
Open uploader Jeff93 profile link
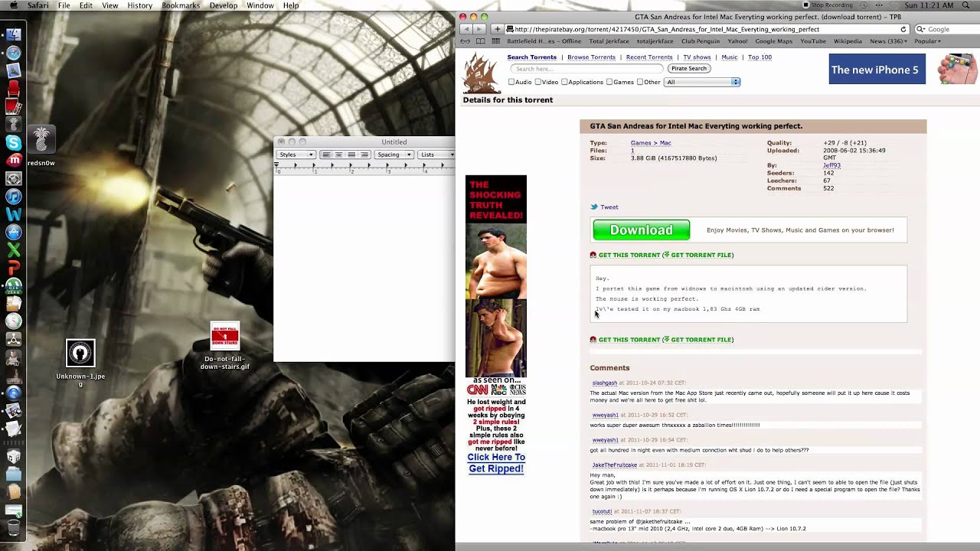831,165
